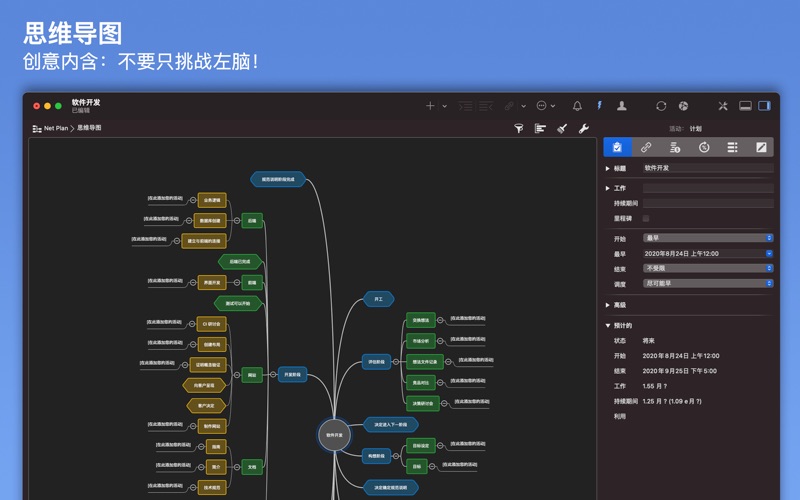Click the sync arrows icon

(661, 106)
